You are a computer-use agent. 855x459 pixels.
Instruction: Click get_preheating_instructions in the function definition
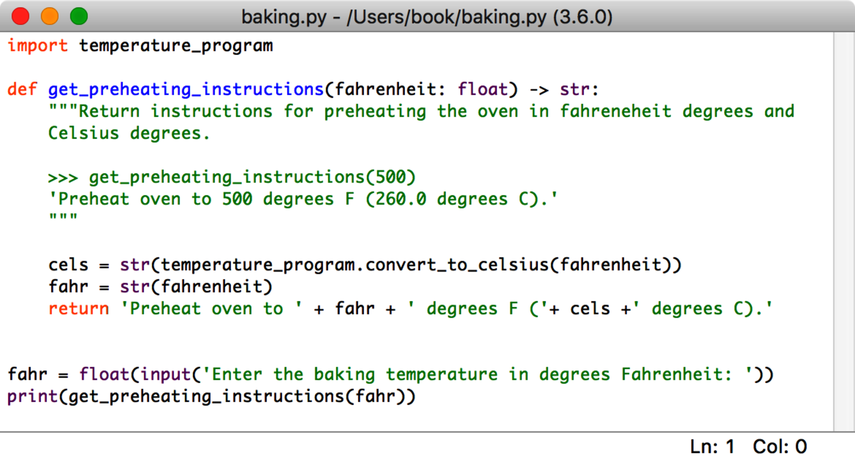(x=185, y=89)
